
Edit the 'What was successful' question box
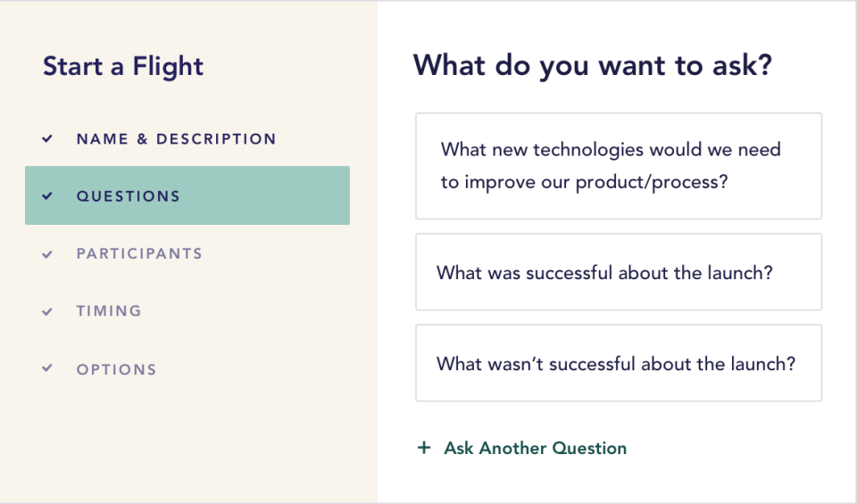pos(618,272)
